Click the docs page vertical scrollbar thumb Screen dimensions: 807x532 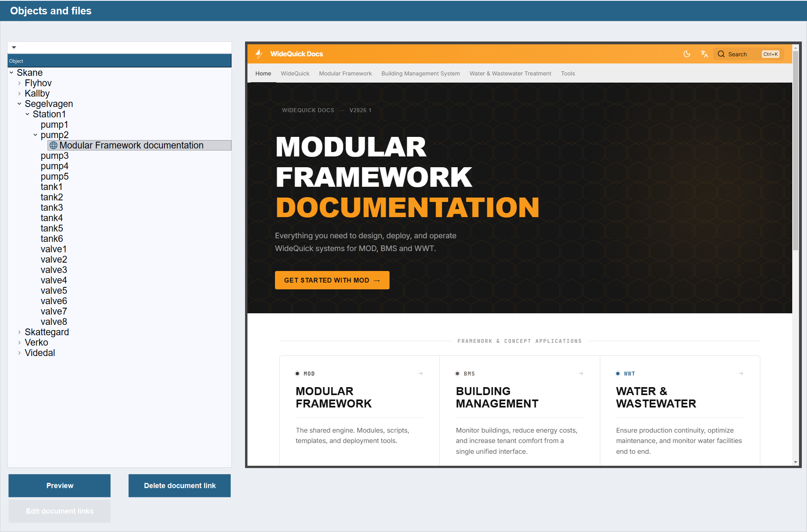pos(795,150)
